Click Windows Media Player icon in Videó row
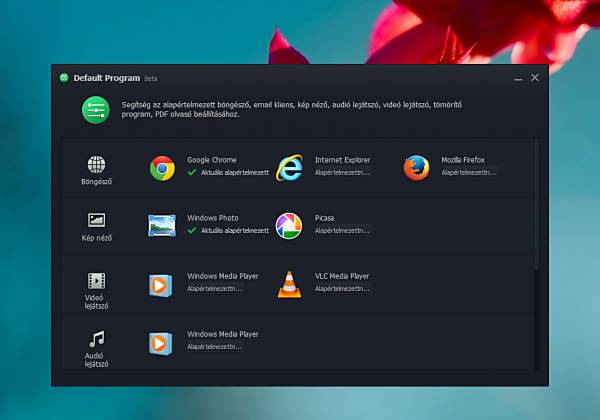This screenshot has height=420, width=600. click(x=162, y=284)
